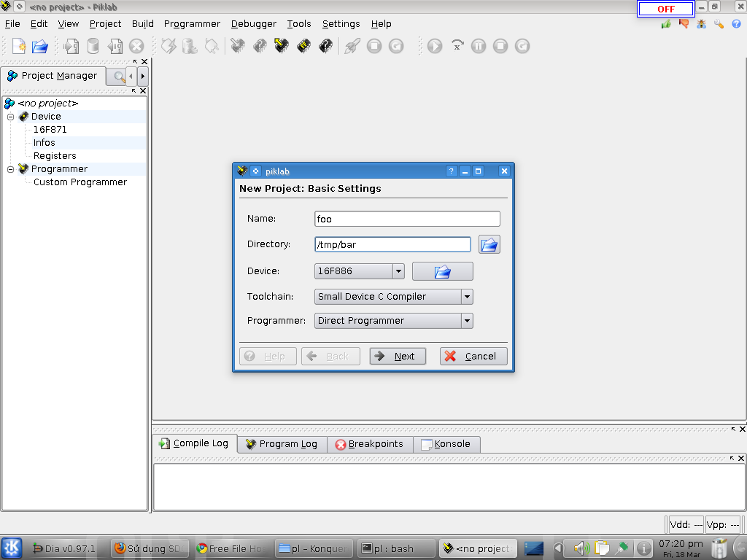Click the Next button

(x=398, y=356)
